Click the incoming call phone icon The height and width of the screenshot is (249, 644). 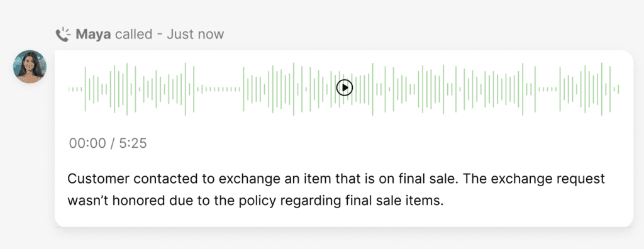(x=64, y=35)
